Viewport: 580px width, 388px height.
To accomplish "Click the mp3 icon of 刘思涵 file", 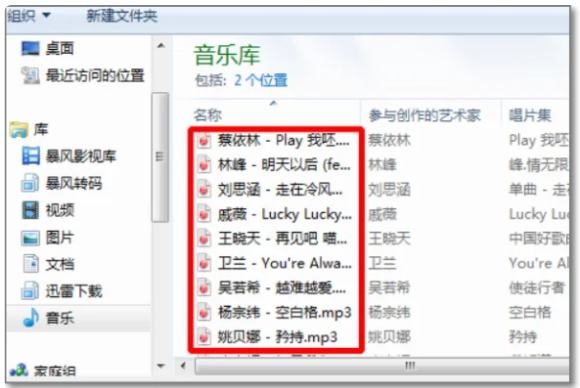I will [204, 190].
